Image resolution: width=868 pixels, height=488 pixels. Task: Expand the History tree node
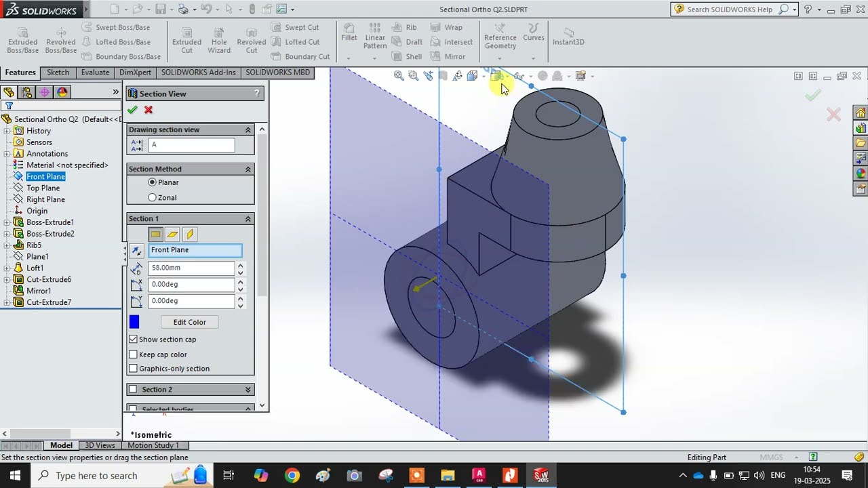7,131
